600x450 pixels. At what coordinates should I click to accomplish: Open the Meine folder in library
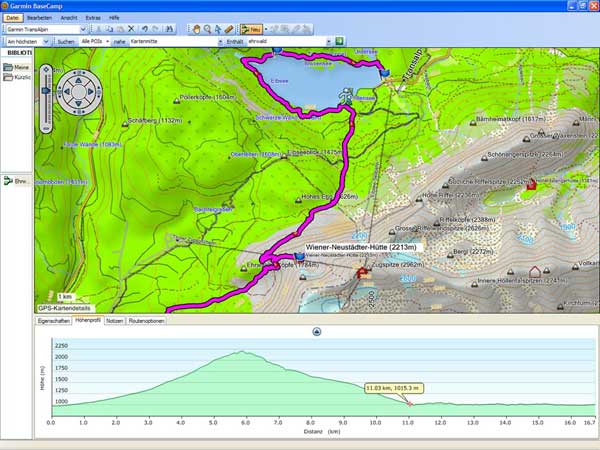(x=16, y=67)
